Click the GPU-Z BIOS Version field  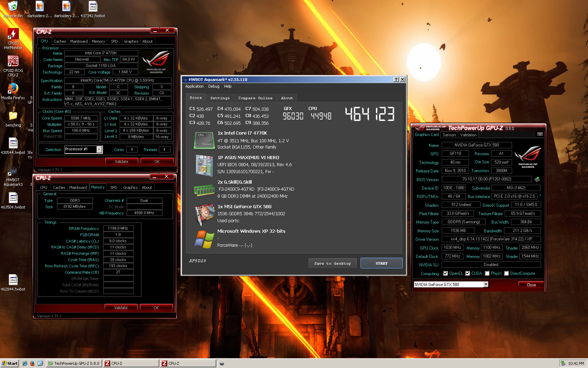coord(486,179)
